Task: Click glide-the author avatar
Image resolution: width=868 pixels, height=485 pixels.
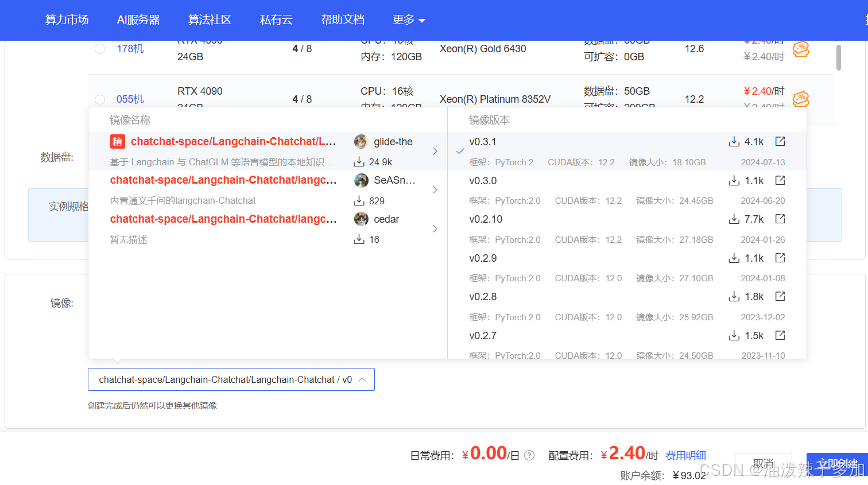Action: coord(361,141)
